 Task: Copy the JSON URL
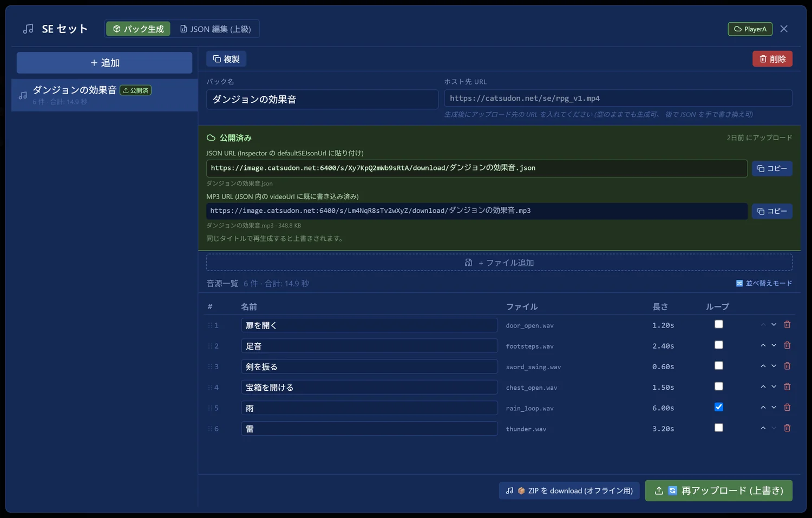pyautogui.click(x=772, y=168)
